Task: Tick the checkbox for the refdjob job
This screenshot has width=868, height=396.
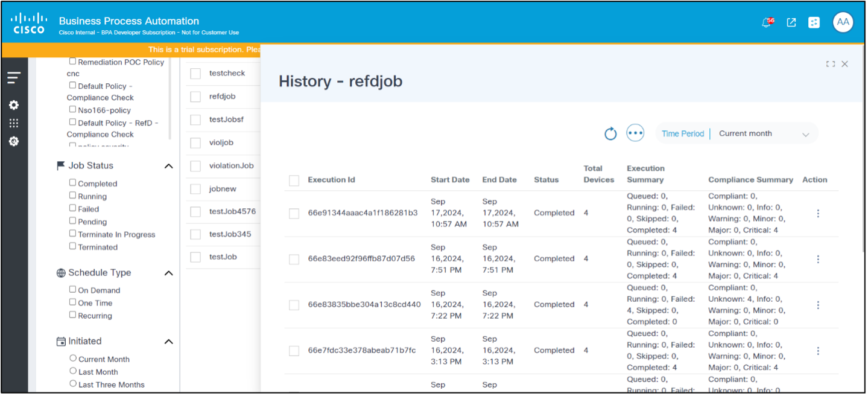Action: [x=195, y=97]
